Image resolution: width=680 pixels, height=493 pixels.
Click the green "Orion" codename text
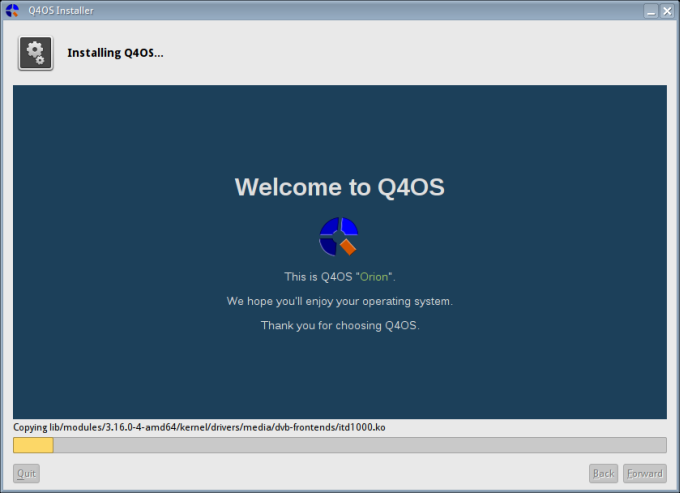pyautogui.click(x=374, y=277)
